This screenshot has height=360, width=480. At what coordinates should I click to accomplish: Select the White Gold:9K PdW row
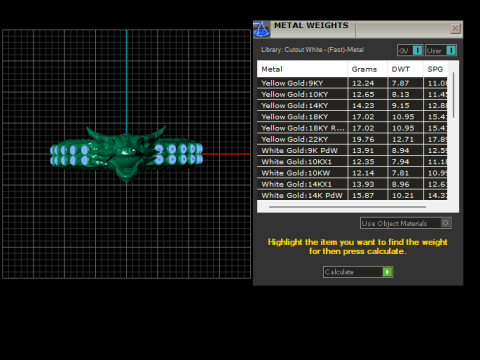click(352, 151)
